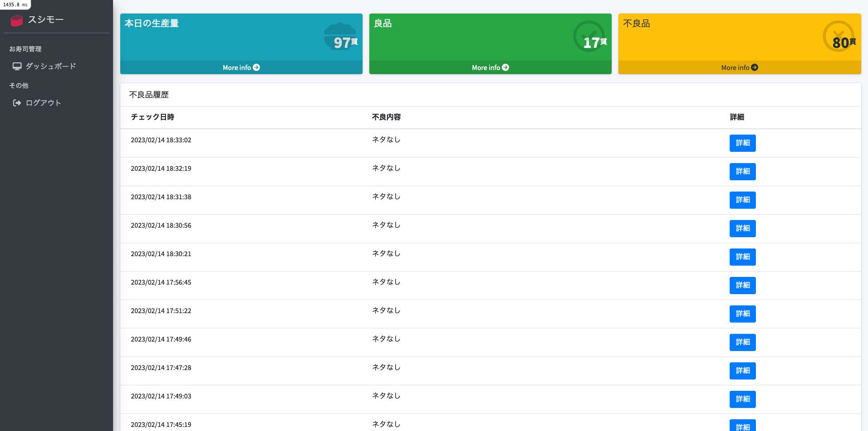Click the 1435.8 ms profiler badge
Image resolution: width=868 pixels, height=431 pixels.
15,5
